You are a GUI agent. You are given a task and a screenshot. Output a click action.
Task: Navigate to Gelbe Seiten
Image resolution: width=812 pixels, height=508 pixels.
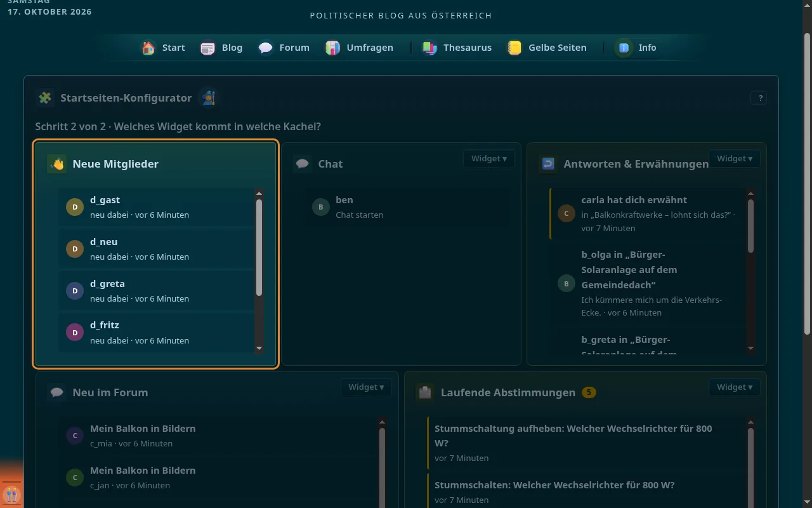pyautogui.click(x=547, y=48)
